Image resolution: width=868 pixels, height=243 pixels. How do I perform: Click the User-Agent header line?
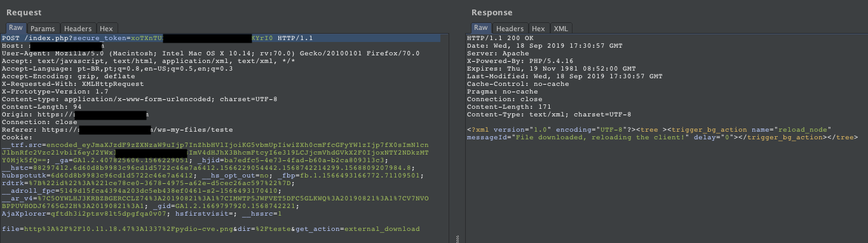pos(211,53)
